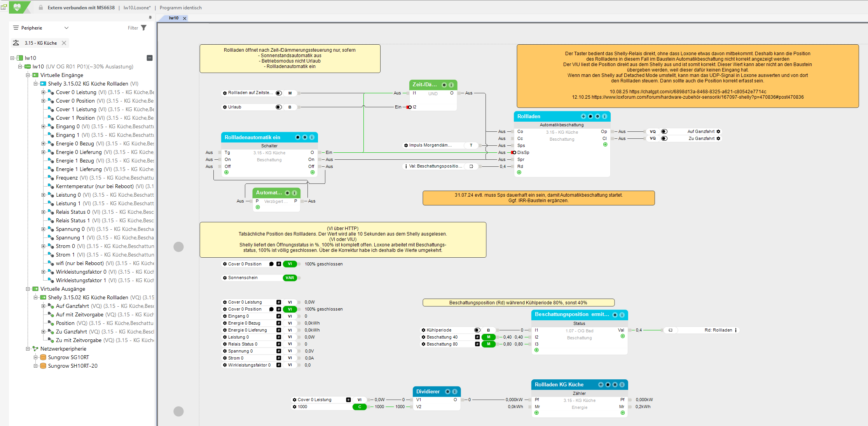Open info icon on Rollladen block

(x=604, y=116)
